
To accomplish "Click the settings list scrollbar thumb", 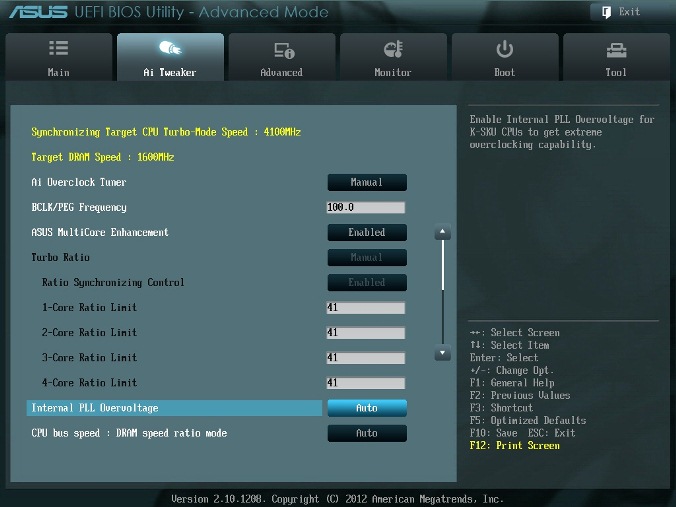I will (443, 265).
